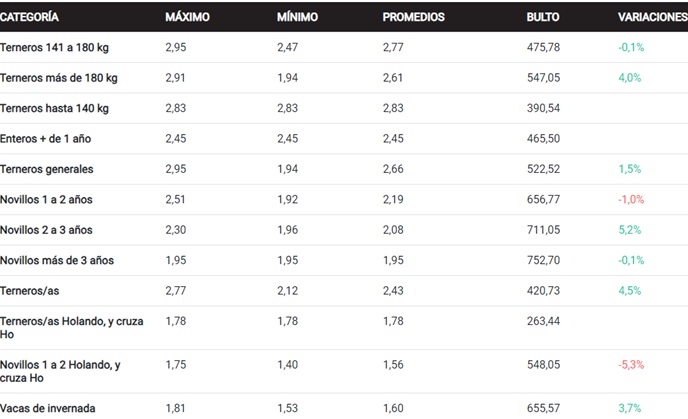
Task: Click the MÁXIMO column header
Action: pyautogui.click(x=187, y=17)
